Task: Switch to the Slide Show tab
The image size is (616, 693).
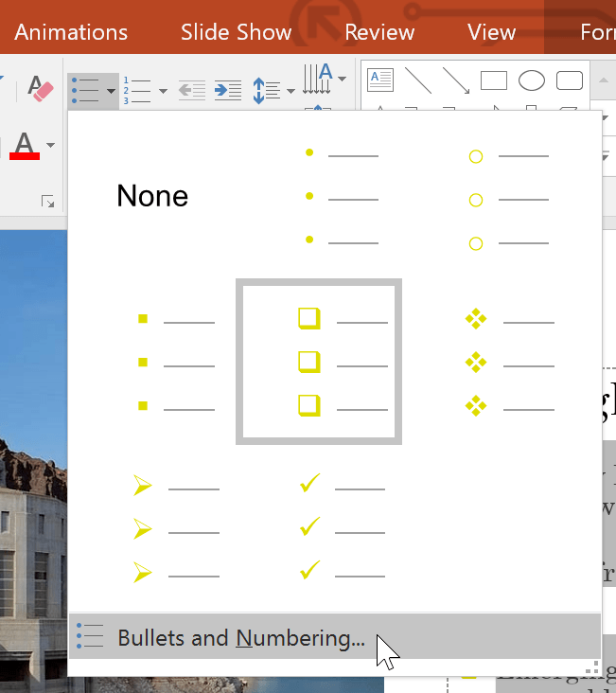Action: coord(236,32)
